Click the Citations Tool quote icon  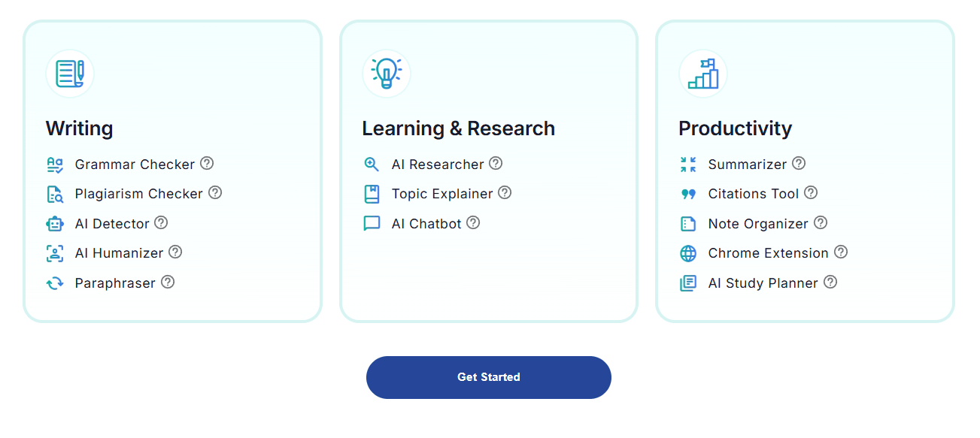pos(688,195)
